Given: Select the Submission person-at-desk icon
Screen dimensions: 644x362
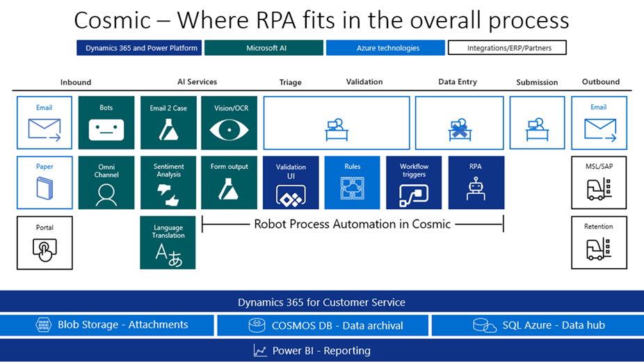Looking at the screenshot, I should pos(537,130).
